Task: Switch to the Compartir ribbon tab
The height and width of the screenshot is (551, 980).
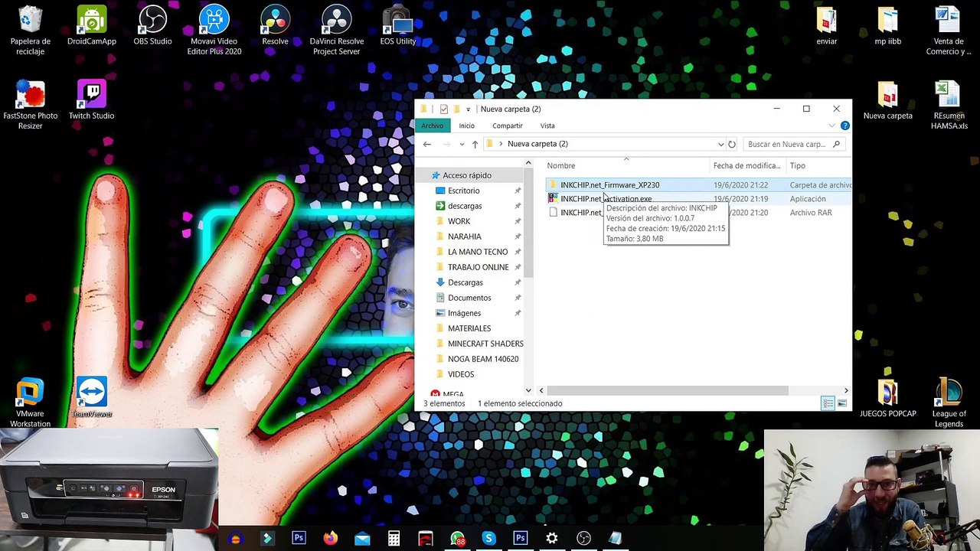Action: (x=507, y=126)
